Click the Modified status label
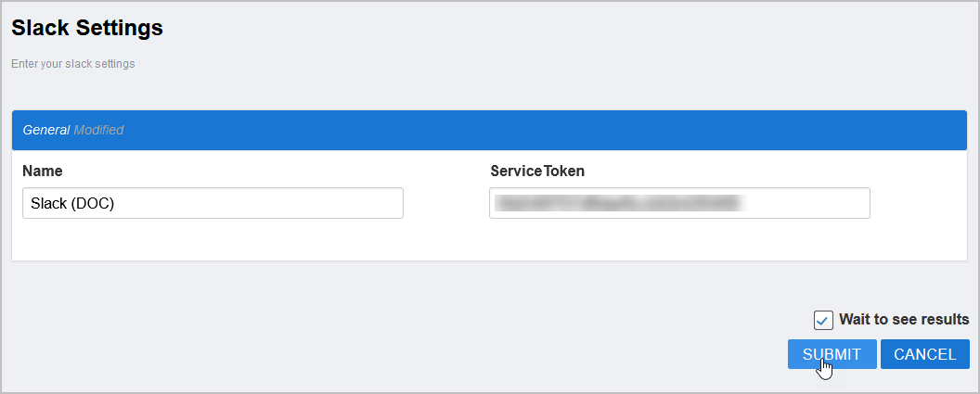 coord(98,131)
